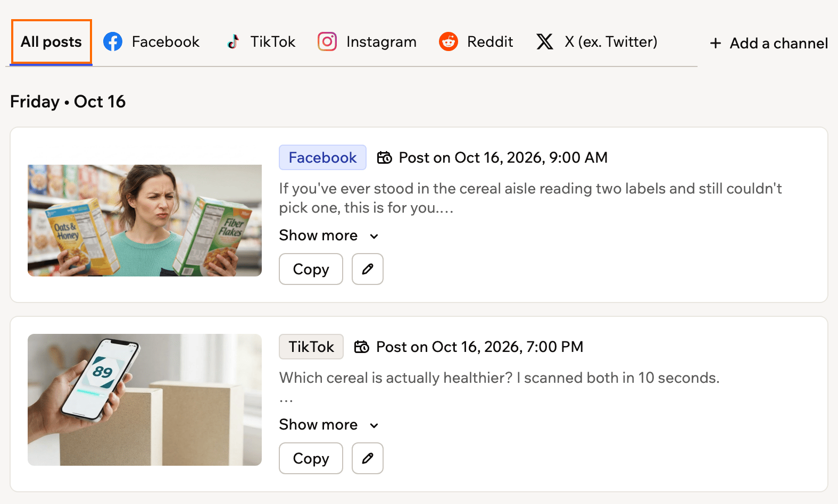
Task: Open the Reddit channel tab
Action: tap(476, 41)
